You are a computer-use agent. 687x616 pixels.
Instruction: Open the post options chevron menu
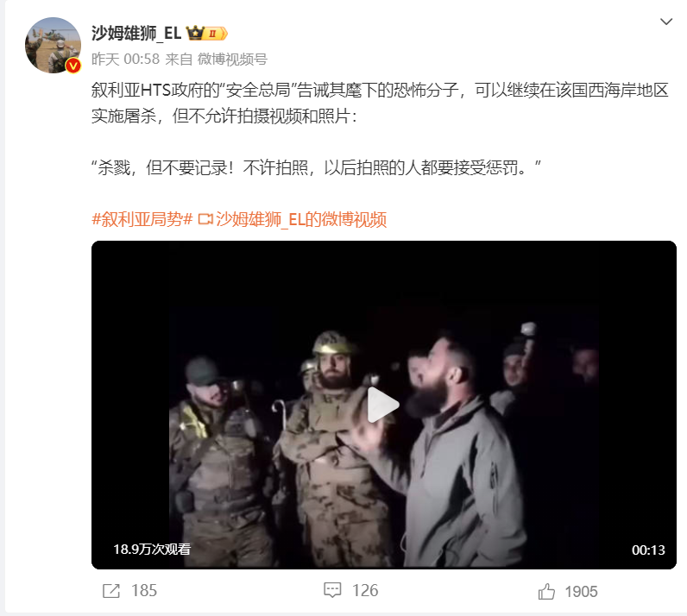pyautogui.click(x=666, y=22)
